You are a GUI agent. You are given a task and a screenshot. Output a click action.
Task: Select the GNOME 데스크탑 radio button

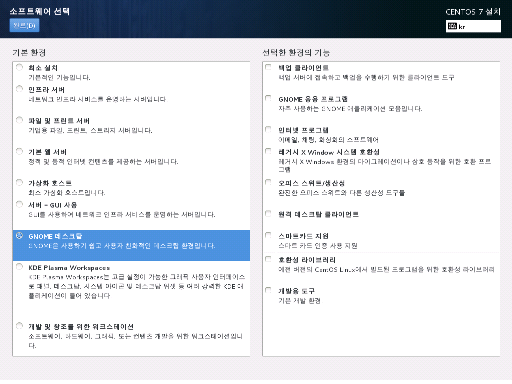pos(19,236)
